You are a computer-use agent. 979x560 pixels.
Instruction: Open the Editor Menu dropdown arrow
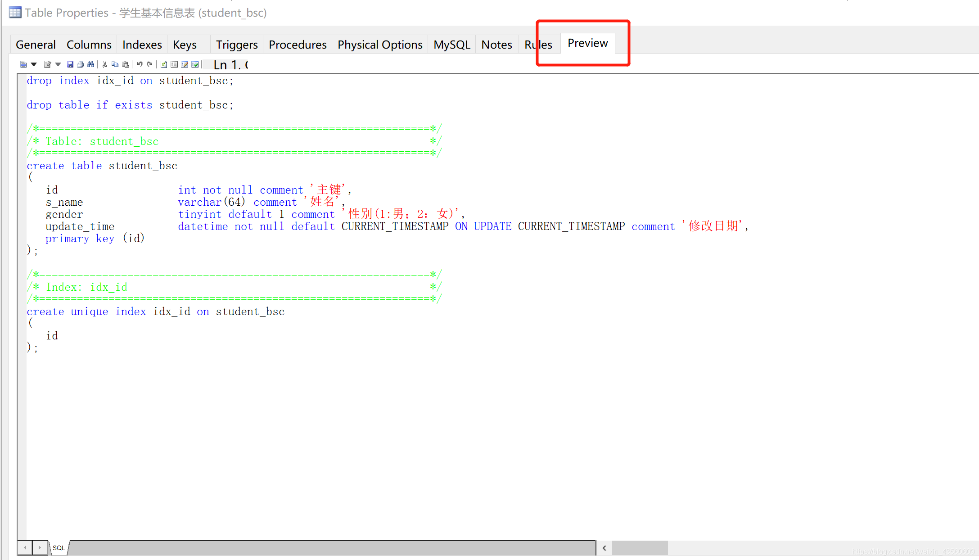[x=34, y=64]
